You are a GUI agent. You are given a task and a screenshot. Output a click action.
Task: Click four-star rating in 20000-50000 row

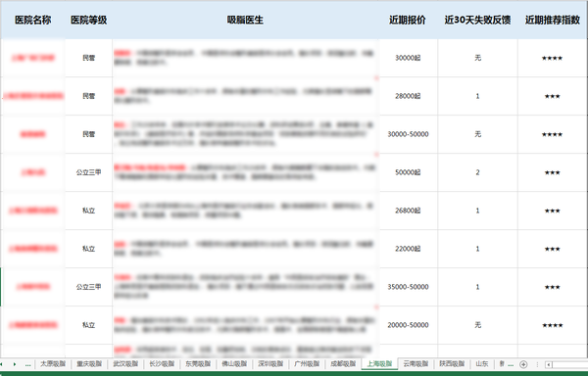[x=553, y=325]
